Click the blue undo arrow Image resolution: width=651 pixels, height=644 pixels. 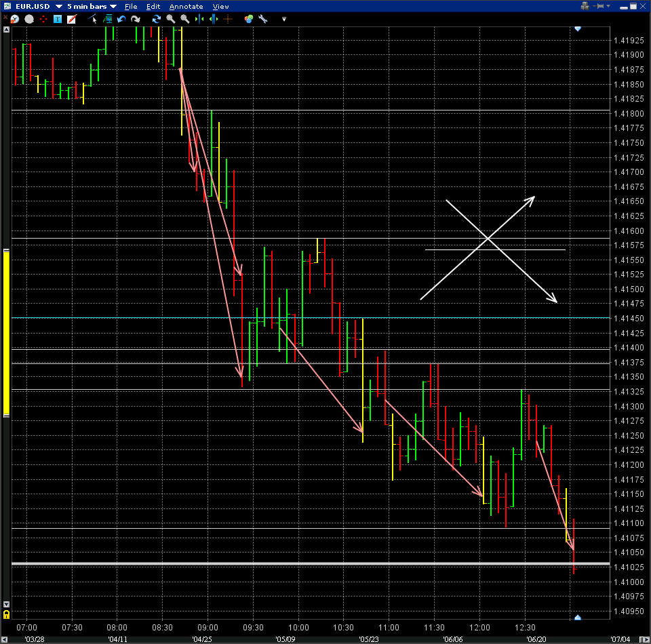tap(121, 19)
